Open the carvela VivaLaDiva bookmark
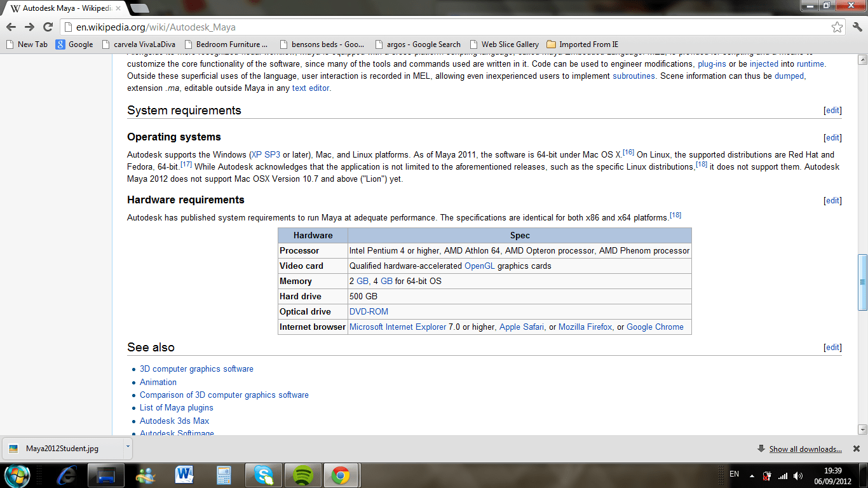This screenshot has width=868, height=488. click(x=138, y=44)
